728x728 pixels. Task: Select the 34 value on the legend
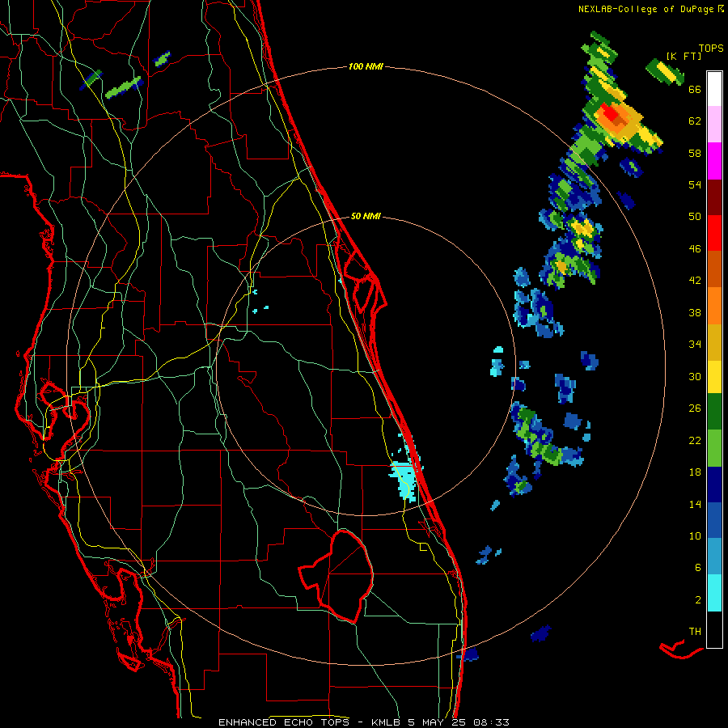[695, 345]
